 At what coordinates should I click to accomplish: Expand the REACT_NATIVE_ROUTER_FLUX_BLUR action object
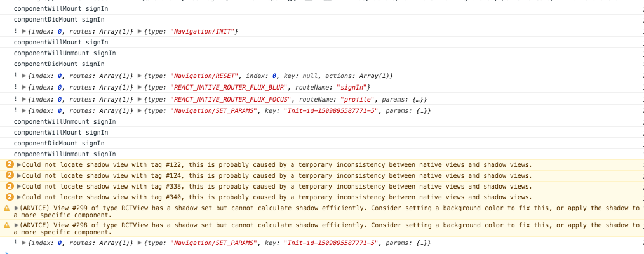coord(140,88)
